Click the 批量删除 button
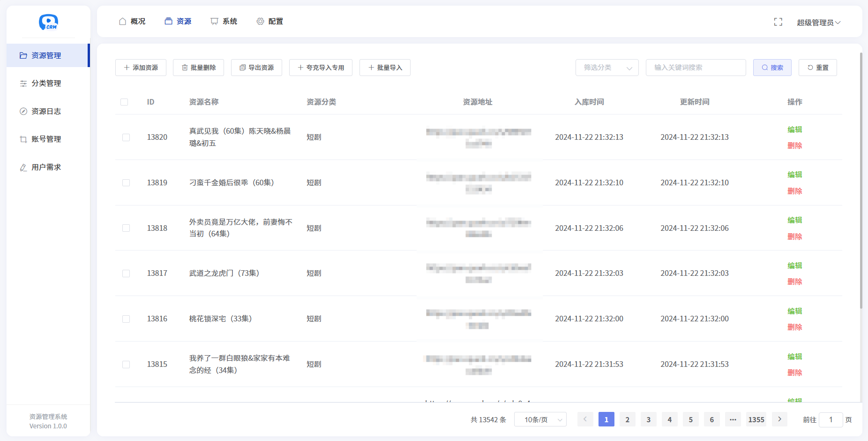 tap(198, 68)
